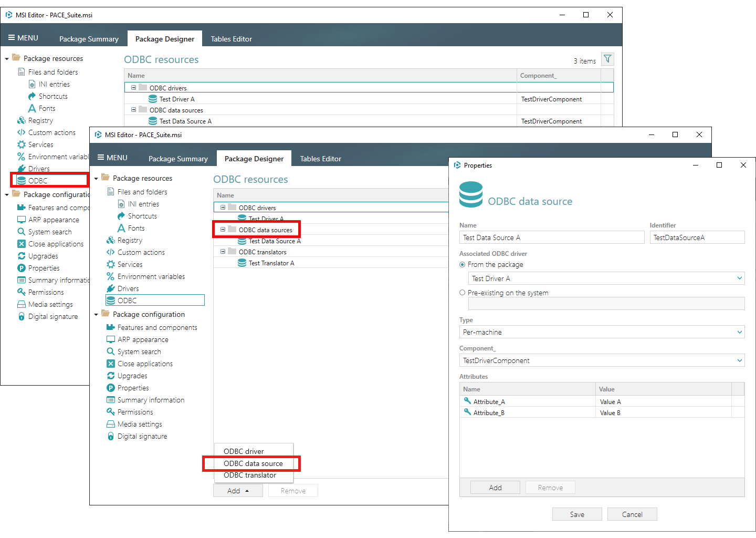
Task: Collapse ODBC drivers group in middle window
Action: 223,208
